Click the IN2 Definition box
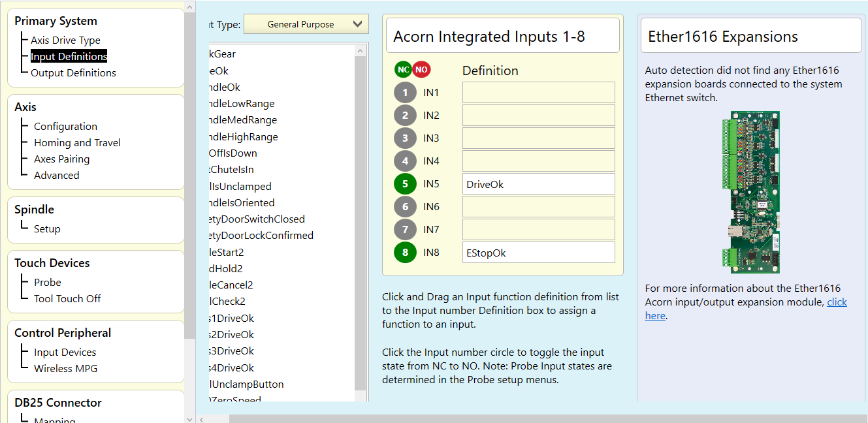This screenshot has height=423, width=868. pos(539,116)
